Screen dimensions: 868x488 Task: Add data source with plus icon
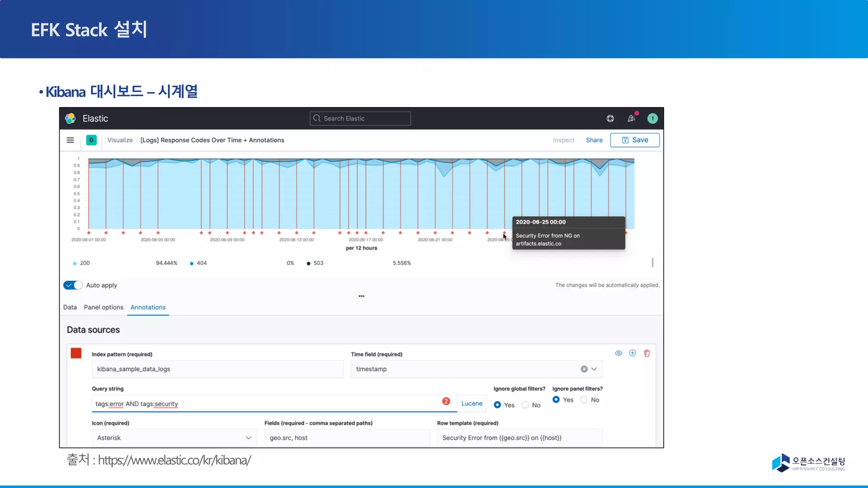pyautogui.click(x=632, y=353)
